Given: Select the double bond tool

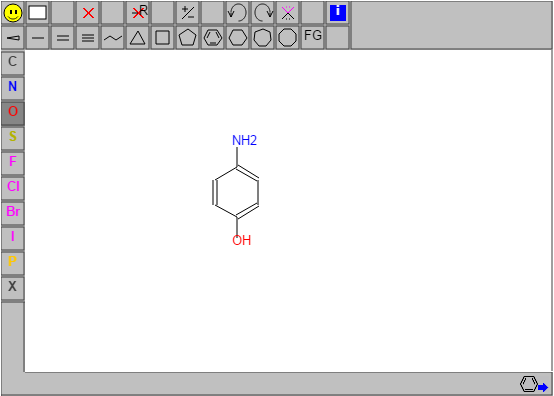Looking at the screenshot, I should (63, 37).
